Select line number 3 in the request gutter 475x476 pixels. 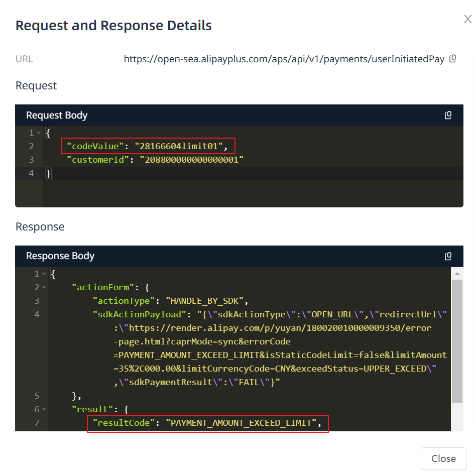click(x=32, y=160)
